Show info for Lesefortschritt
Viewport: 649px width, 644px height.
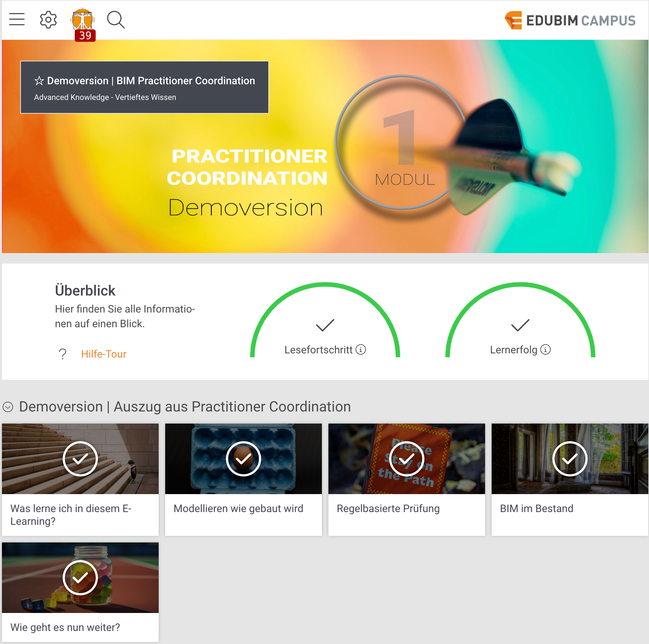coord(361,349)
